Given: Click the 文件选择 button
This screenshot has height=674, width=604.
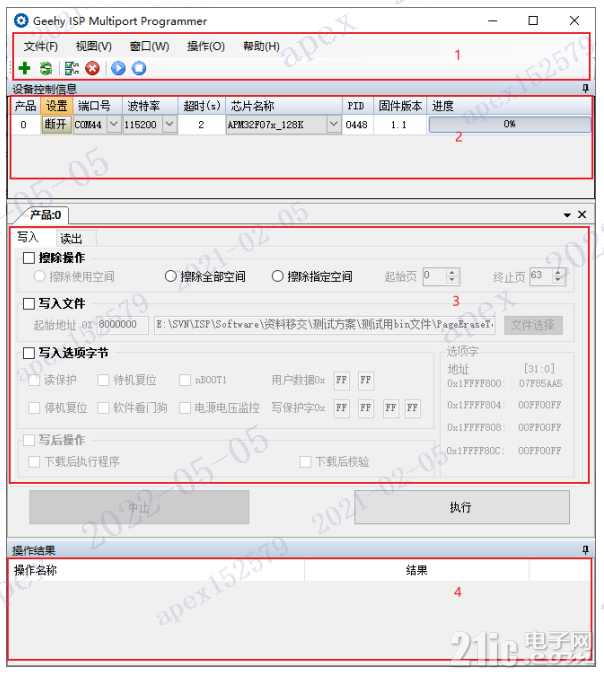Looking at the screenshot, I should [533, 325].
